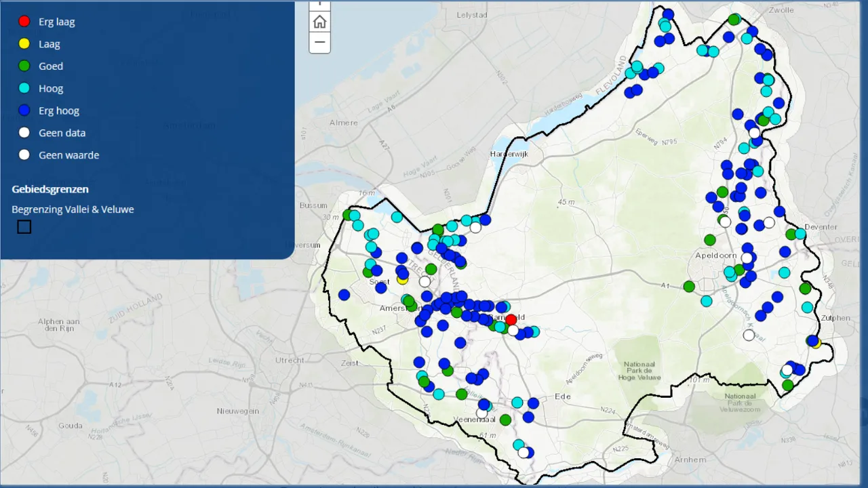Zoom out using the minus button
This screenshot has height=488, width=868.
click(319, 43)
